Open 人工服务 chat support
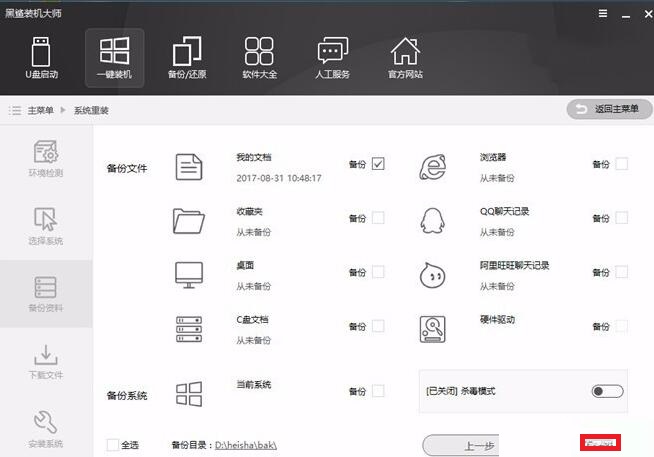The width and height of the screenshot is (654, 457). (x=332, y=58)
